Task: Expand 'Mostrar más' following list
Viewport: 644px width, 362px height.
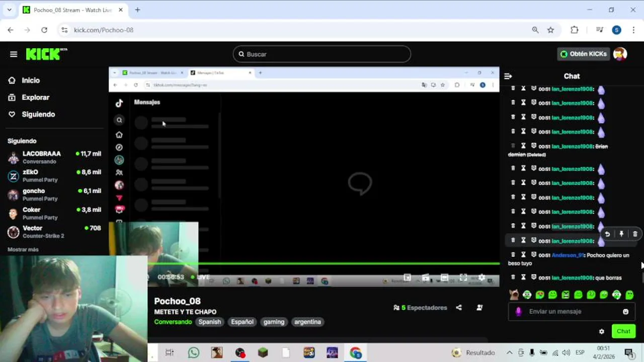Action: (x=23, y=249)
